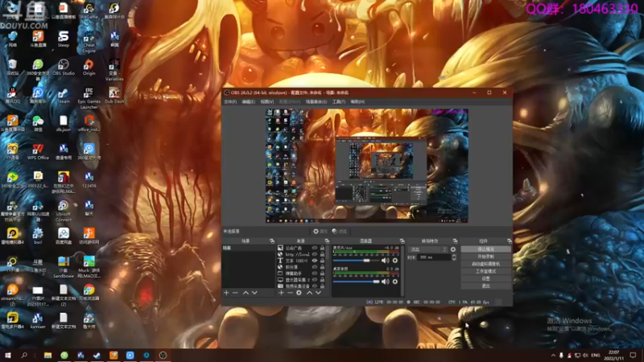The width and height of the screenshot is (644, 362).
Task: Open OBS from the taskbar
Action: pyautogui.click(x=163, y=355)
